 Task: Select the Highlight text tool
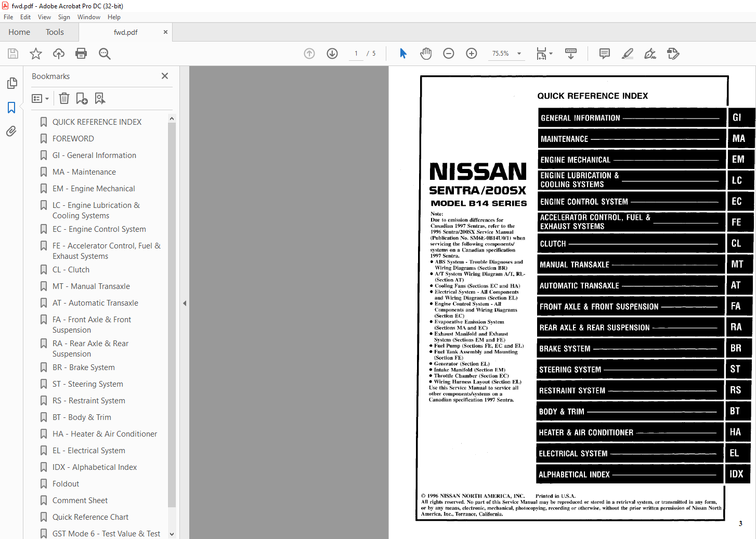(x=628, y=54)
